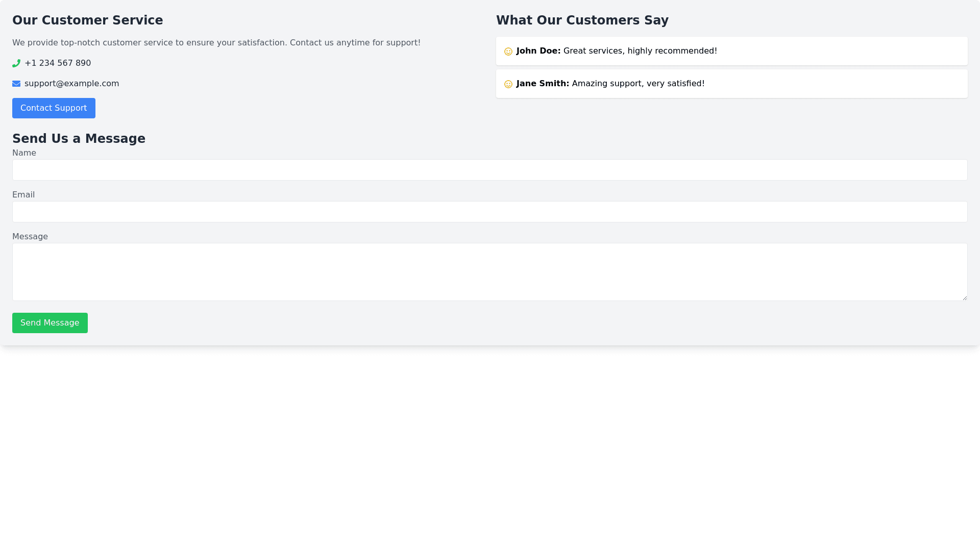Click the Send Us a Message heading
The width and height of the screenshot is (980, 551).
(79, 139)
